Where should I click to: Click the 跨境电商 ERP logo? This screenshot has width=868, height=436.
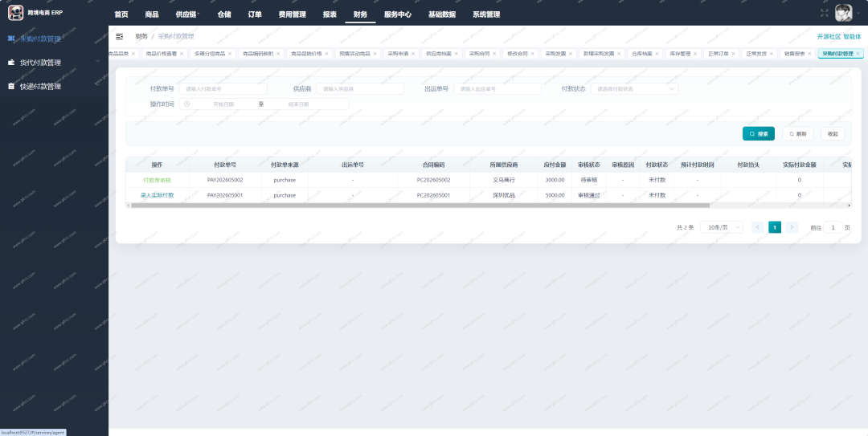click(35, 13)
